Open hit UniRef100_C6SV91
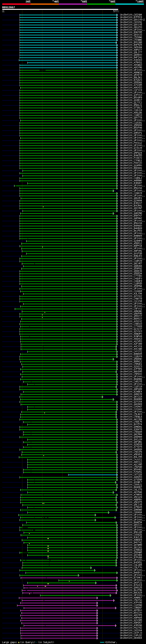146x644 pixels. [131, 22]
